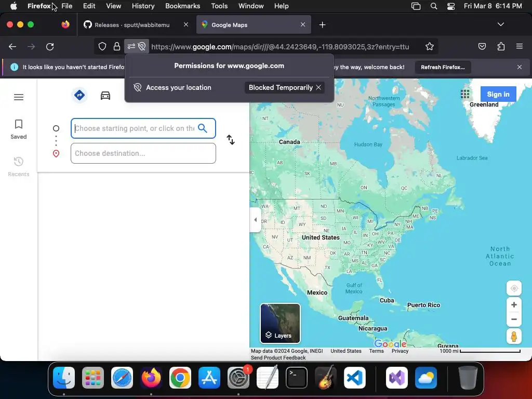Show your location on the map

click(514, 288)
